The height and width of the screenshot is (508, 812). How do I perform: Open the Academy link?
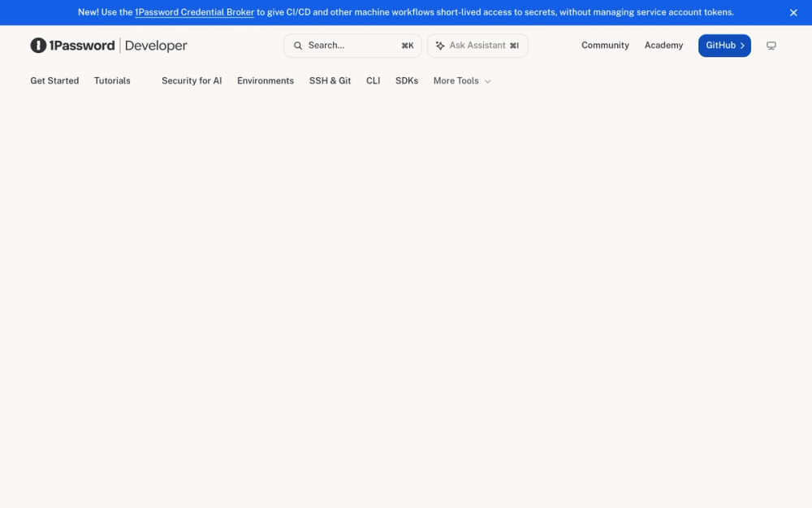point(663,45)
